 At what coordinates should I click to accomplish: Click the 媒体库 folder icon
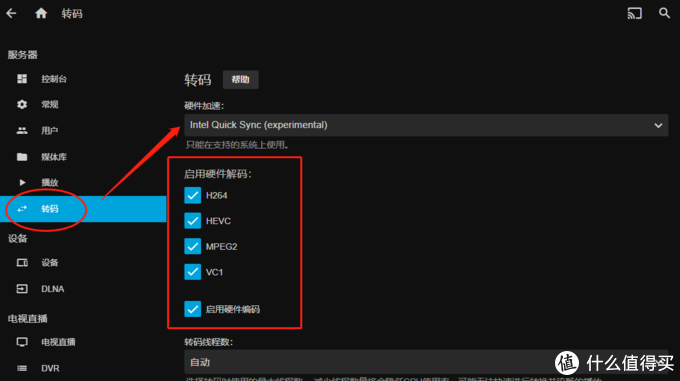[x=22, y=157]
